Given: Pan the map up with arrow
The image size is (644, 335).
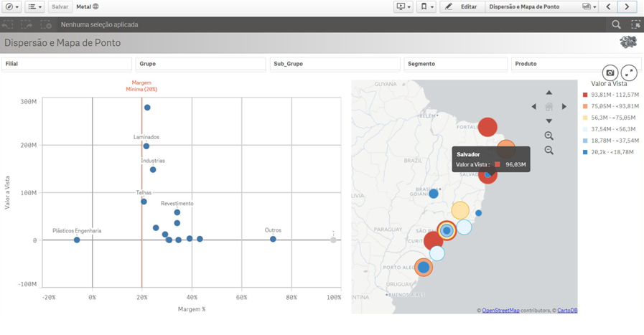Looking at the screenshot, I should [549, 93].
